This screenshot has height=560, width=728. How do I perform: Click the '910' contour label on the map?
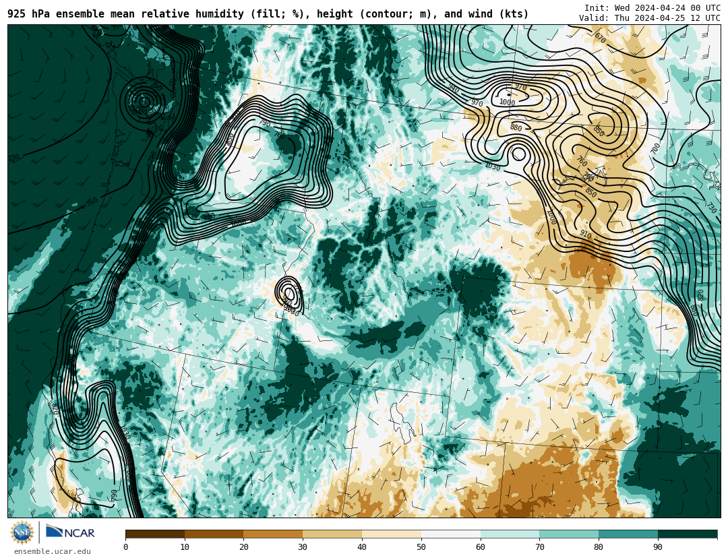(x=586, y=235)
